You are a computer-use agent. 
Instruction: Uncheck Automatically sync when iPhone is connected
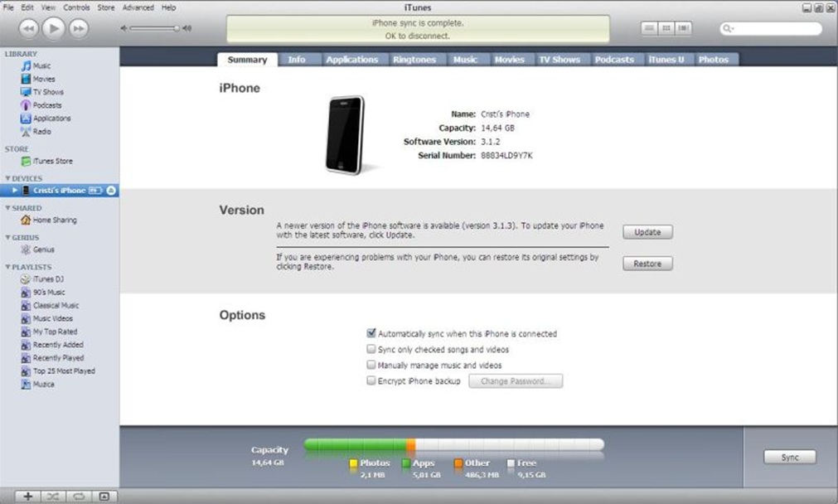pos(371,333)
